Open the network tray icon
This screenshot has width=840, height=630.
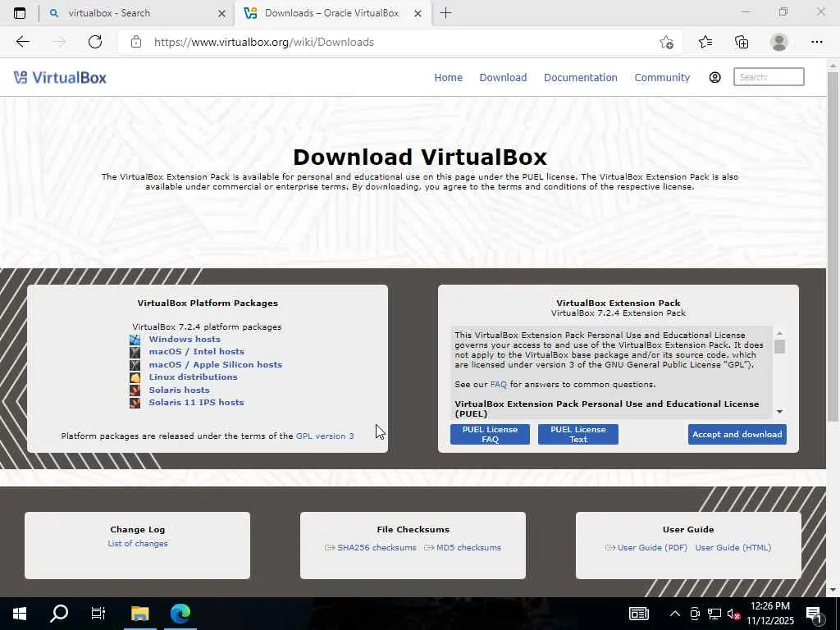pyautogui.click(x=714, y=614)
